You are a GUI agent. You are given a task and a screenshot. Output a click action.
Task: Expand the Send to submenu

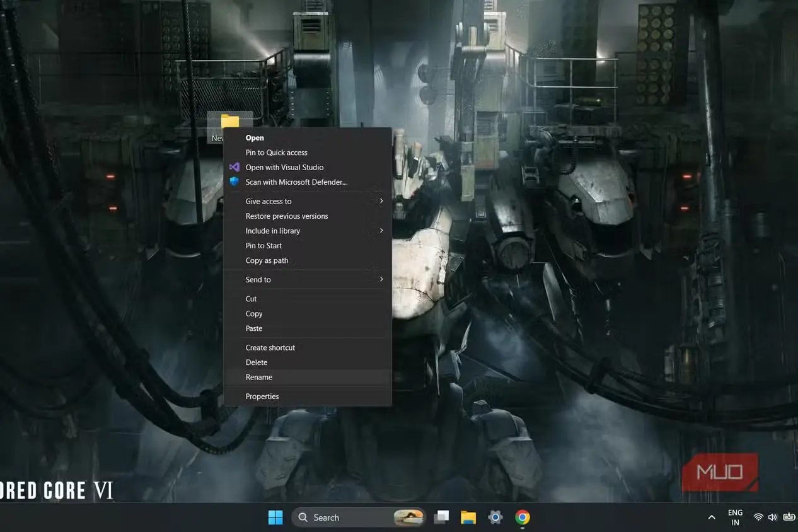(308, 280)
